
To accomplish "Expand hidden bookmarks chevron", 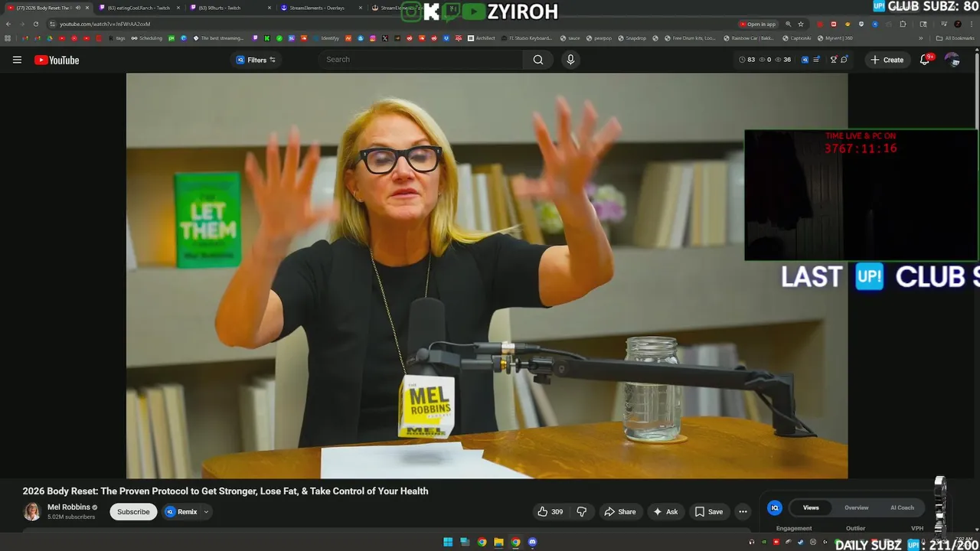I will click(x=922, y=37).
